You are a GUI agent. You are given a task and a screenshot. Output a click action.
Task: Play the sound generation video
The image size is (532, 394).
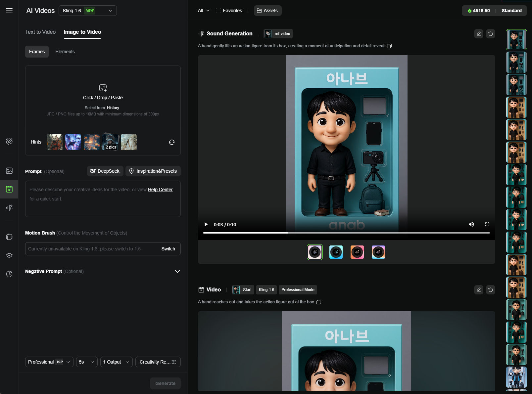pyautogui.click(x=206, y=224)
